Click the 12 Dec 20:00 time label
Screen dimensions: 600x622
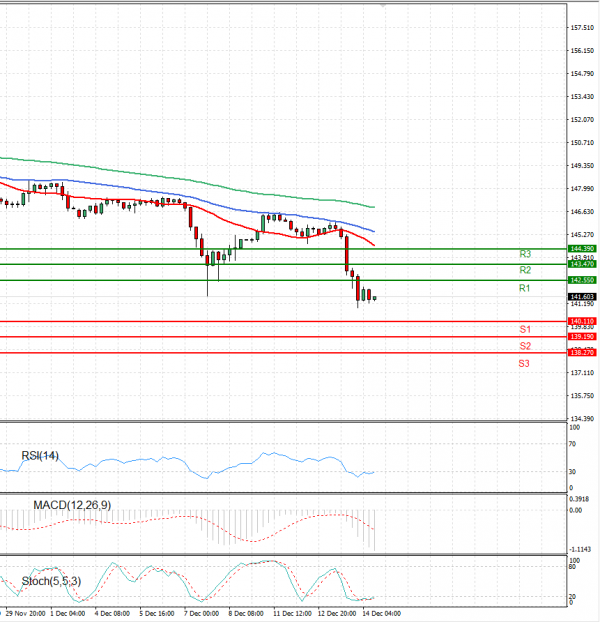[337, 613]
